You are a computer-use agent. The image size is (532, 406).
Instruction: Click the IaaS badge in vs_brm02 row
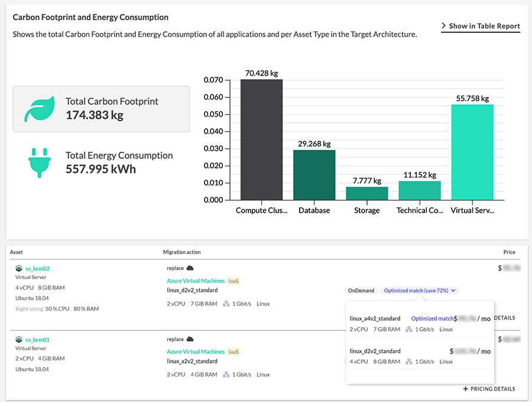click(x=233, y=281)
